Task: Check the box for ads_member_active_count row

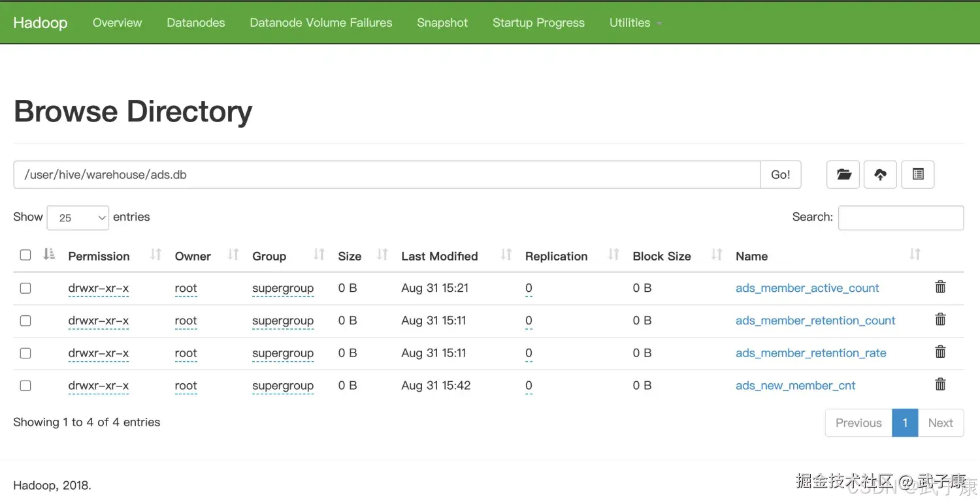Action: tap(25, 288)
